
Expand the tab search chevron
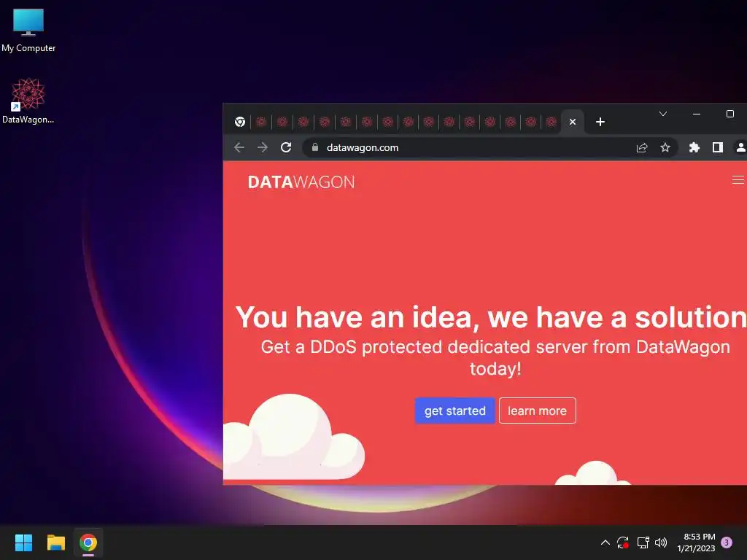[662, 114]
